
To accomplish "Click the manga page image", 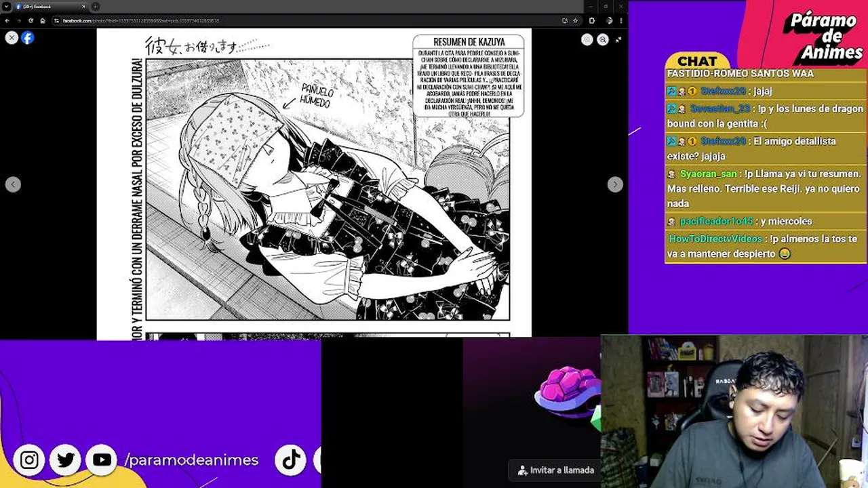I will pos(314,183).
